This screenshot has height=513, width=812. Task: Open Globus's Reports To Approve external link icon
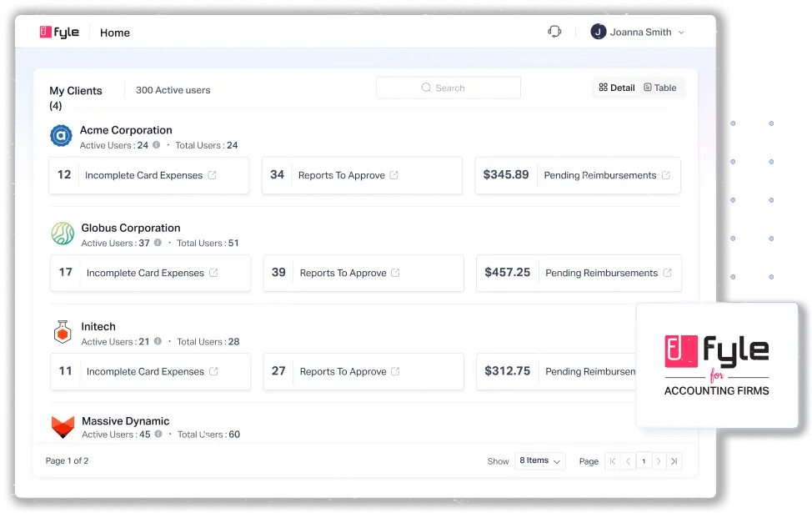tap(395, 273)
